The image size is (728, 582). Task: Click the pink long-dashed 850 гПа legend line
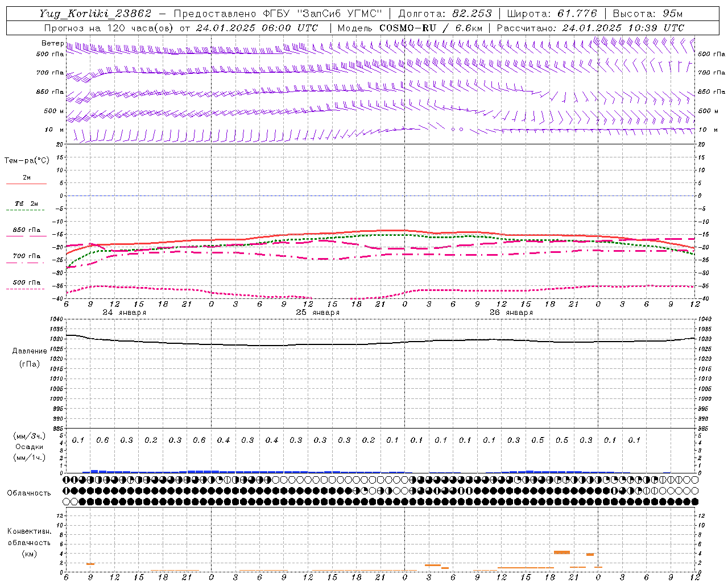25,236
